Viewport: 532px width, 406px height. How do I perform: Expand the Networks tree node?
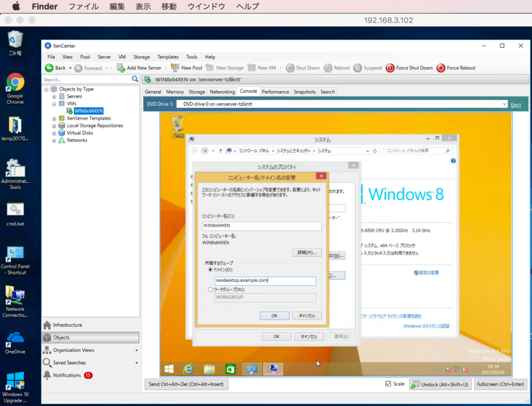pyautogui.click(x=54, y=140)
